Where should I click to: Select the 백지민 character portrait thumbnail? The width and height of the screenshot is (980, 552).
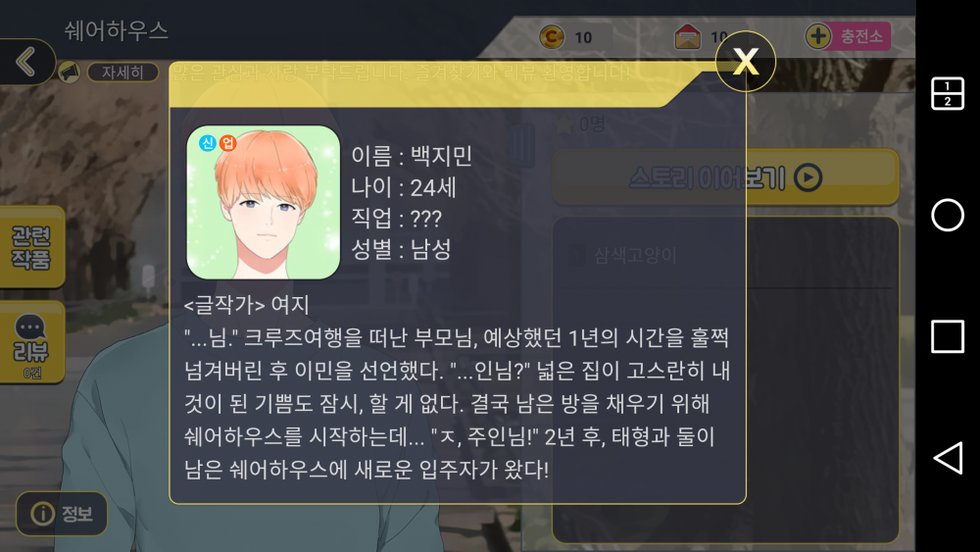point(263,203)
